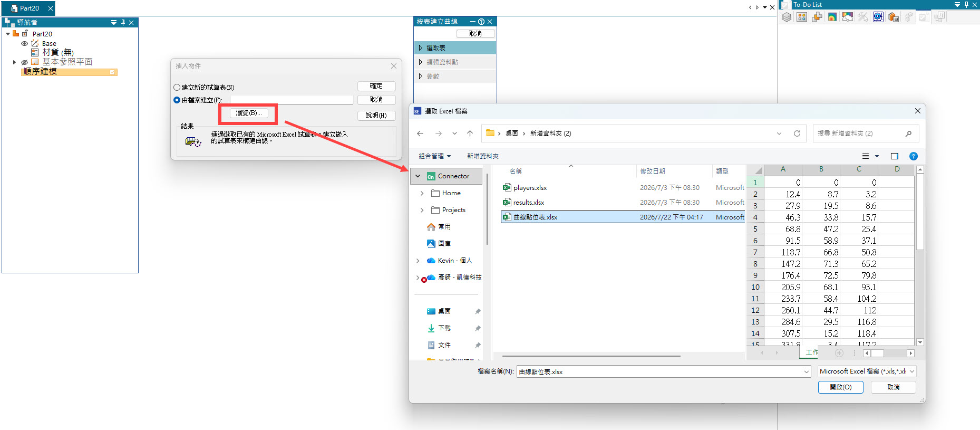Expand the 編輯資料點 step in curve panel
The width and height of the screenshot is (980, 430).
[x=421, y=62]
